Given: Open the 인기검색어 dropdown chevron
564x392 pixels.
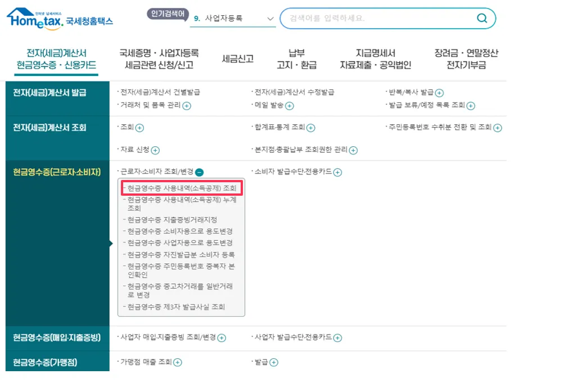Looking at the screenshot, I should click(269, 17).
